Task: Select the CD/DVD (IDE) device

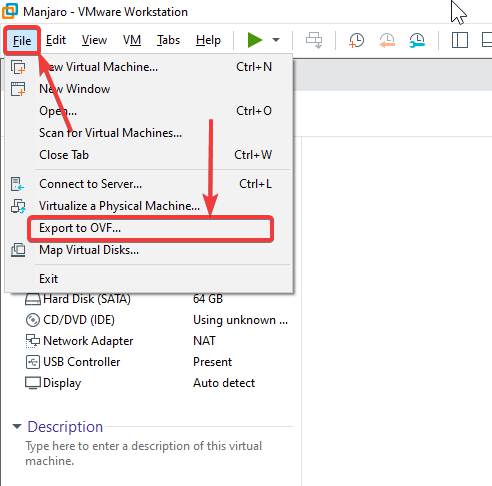Action: tap(79, 320)
